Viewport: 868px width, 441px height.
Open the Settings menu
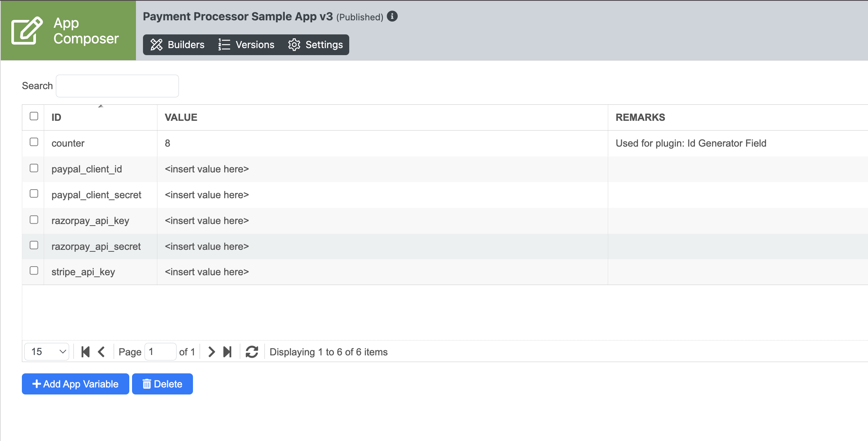click(x=316, y=45)
